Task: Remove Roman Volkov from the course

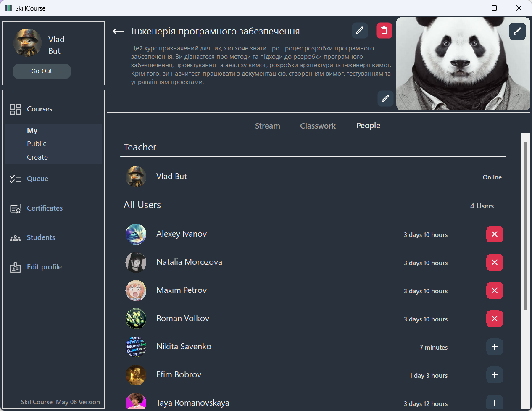Action: click(495, 319)
